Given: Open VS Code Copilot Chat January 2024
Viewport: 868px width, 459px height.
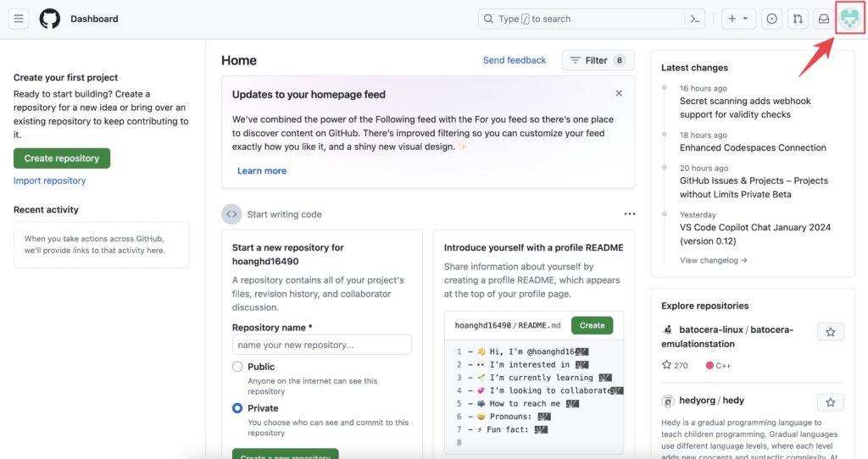Looking at the screenshot, I should pos(755,234).
